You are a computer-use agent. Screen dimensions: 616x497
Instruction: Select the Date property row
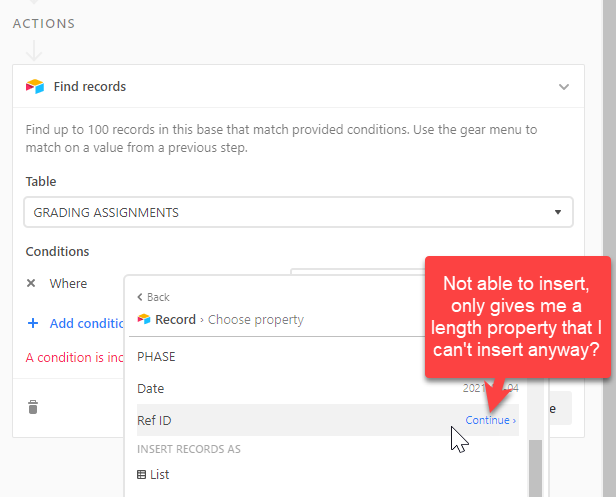point(328,389)
